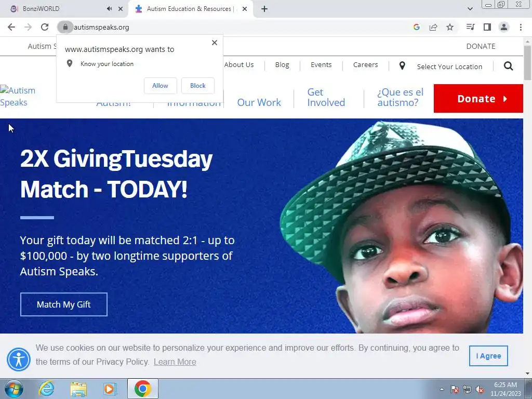Click the page vertical scrollbar
Image resolution: width=532 pixels, height=399 pixels.
point(527,204)
